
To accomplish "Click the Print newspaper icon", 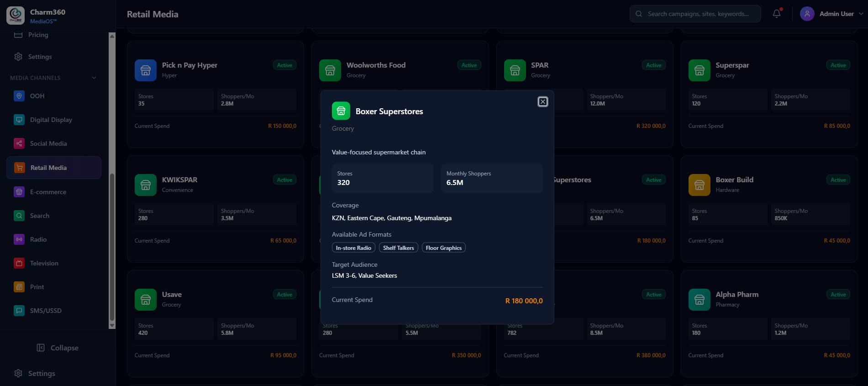I will (19, 287).
